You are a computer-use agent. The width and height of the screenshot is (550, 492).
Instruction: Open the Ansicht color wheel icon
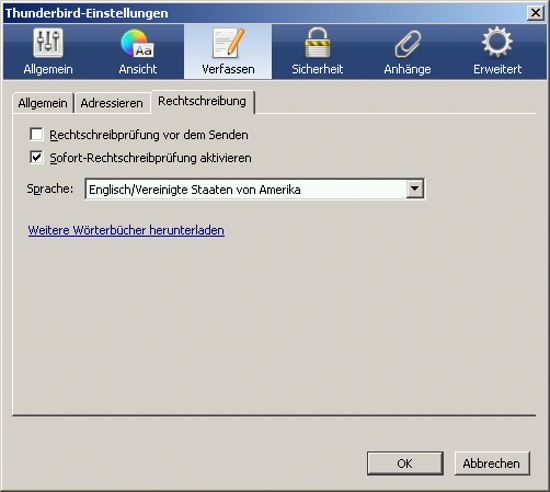pos(137,43)
